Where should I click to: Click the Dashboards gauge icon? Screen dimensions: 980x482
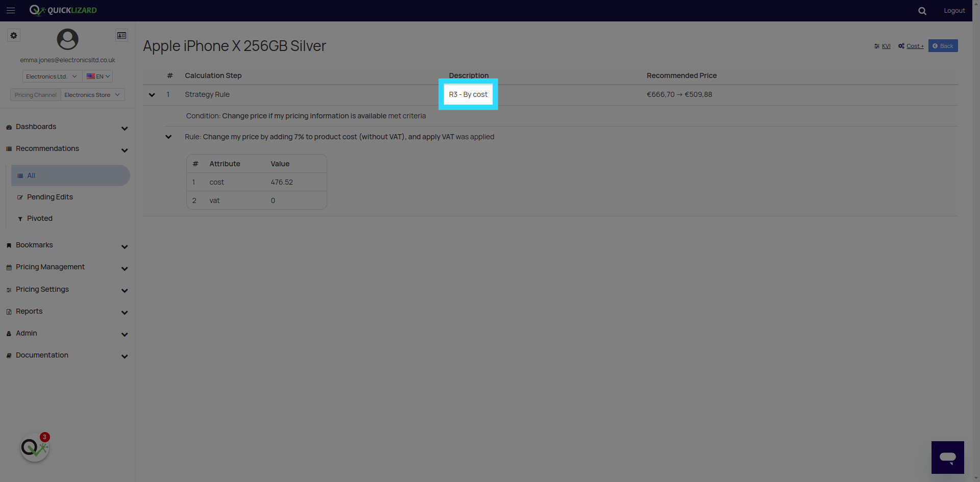click(9, 127)
